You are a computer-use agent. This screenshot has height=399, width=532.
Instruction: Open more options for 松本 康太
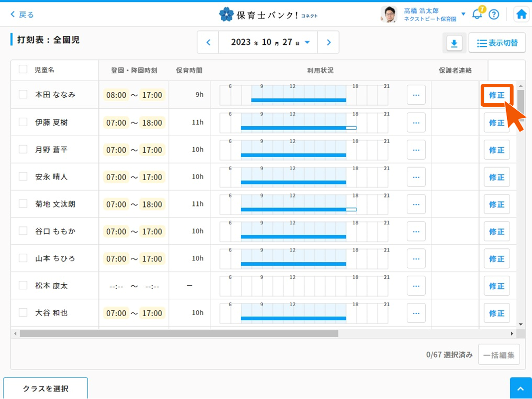(x=416, y=286)
